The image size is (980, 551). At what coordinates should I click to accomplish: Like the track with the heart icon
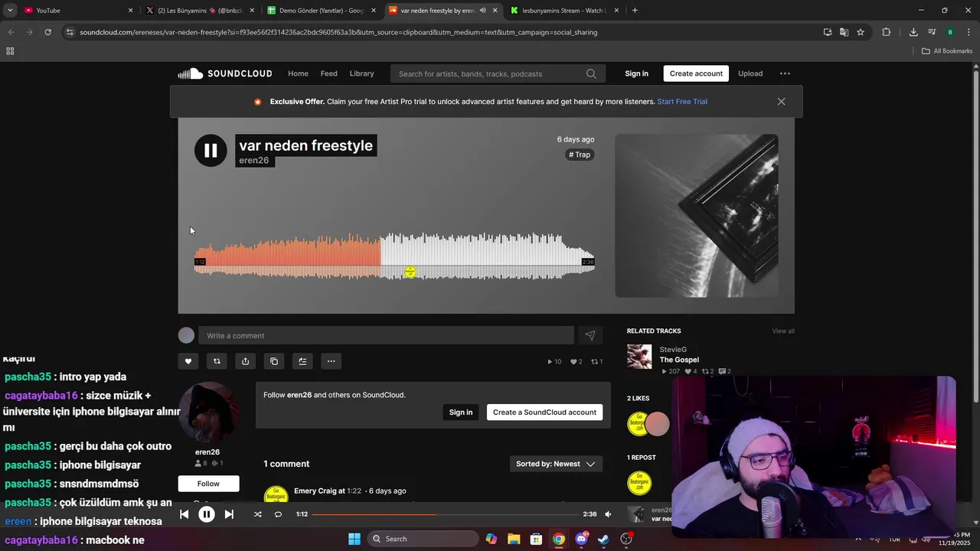click(188, 361)
